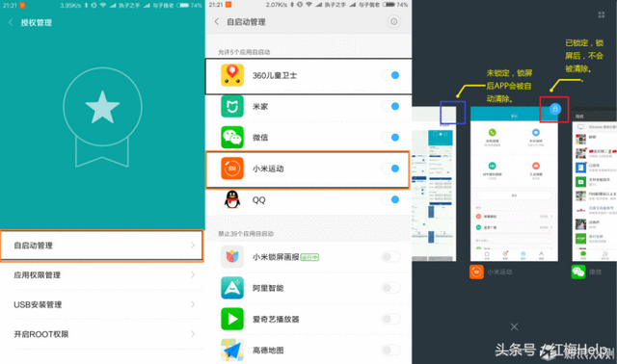Disable autostart for 小米运动

click(x=390, y=169)
